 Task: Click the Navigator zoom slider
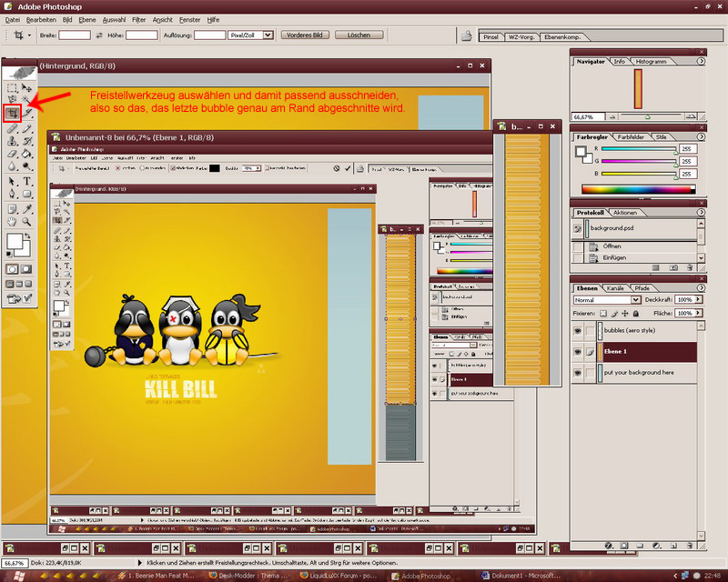[647, 116]
